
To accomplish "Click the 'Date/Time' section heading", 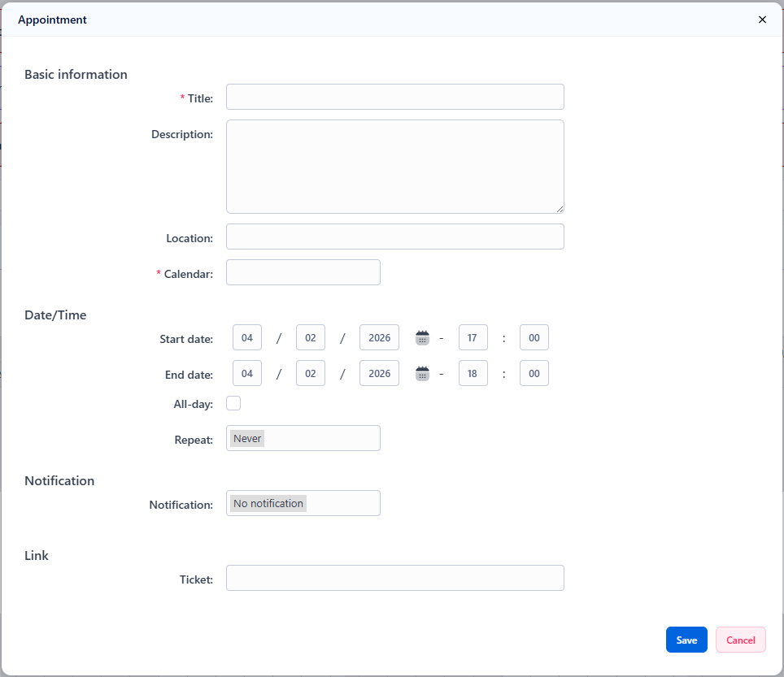I will (55, 315).
